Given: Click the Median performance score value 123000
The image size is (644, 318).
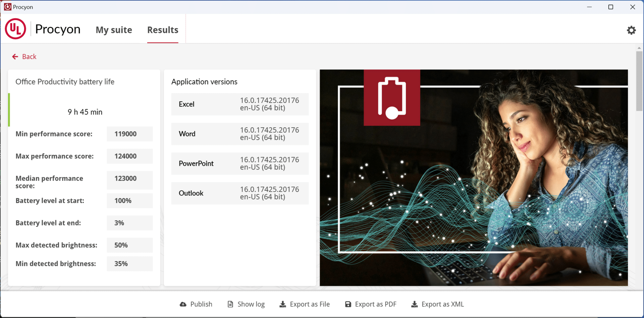Looking at the screenshot, I should pyautogui.click(x=130, y=180).
